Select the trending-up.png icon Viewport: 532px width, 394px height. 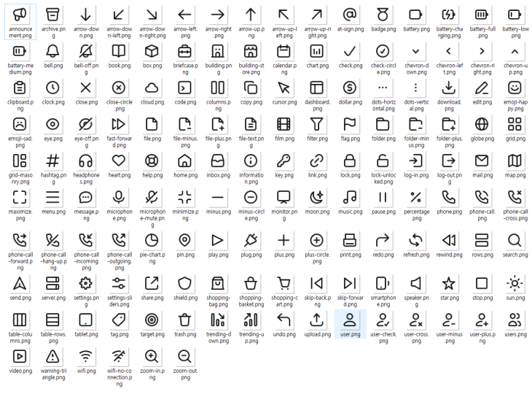coord(251,320)
